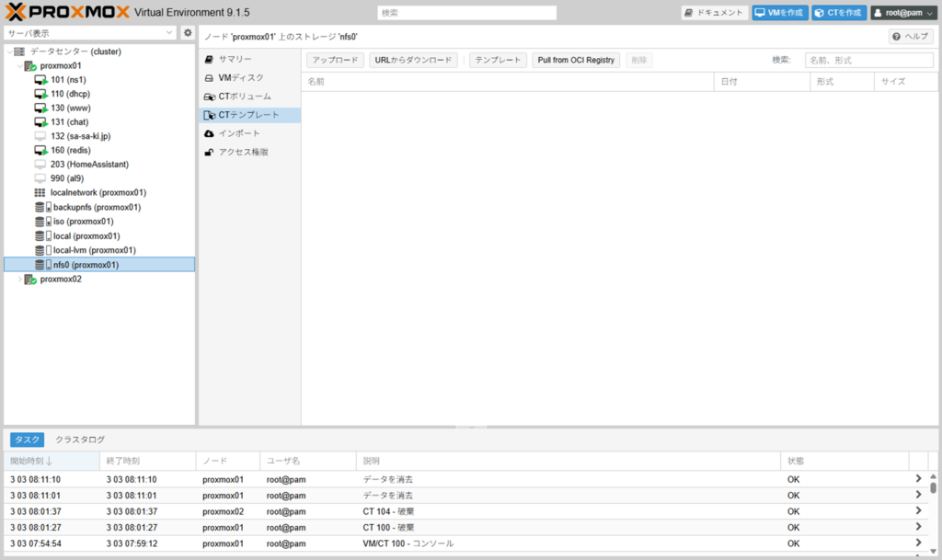Click the URLからダウンロード button
The image size is (942, 560).
coord(413,60)
